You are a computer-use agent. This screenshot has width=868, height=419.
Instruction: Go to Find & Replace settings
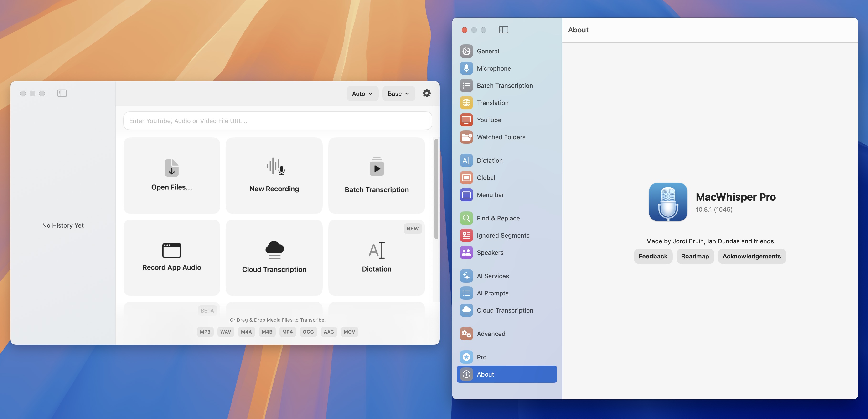click(x=507, y=218)
